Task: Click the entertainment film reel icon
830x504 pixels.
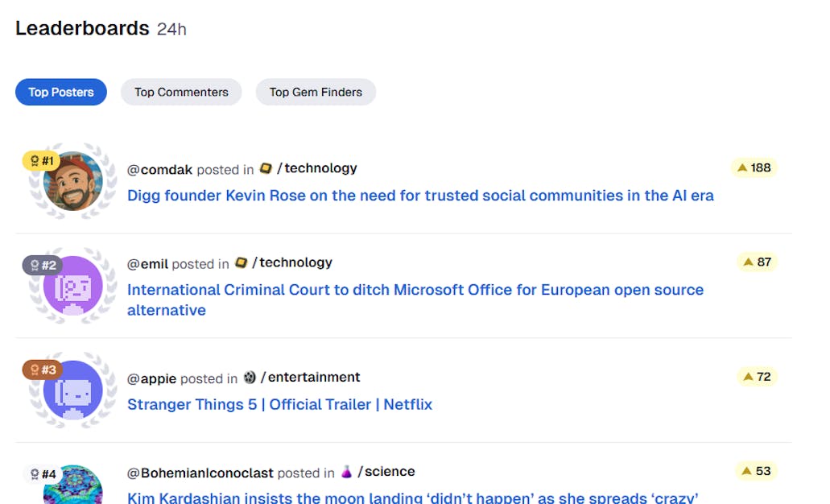Action: tap(250, 378)
